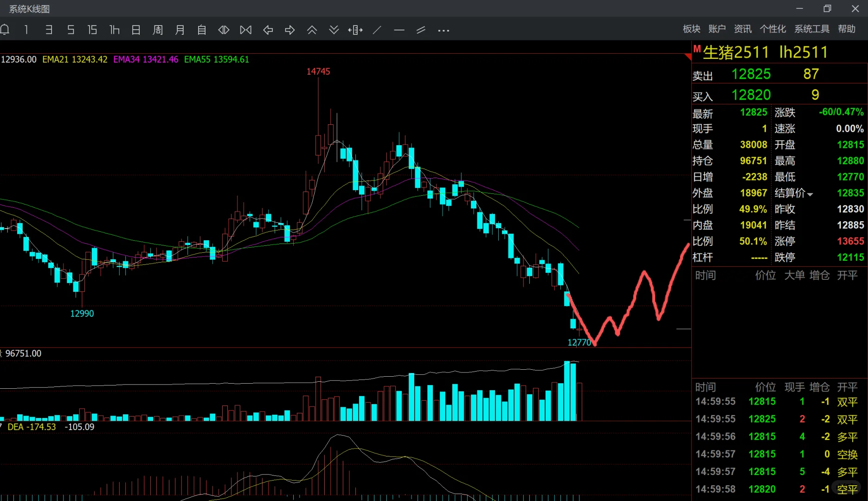Open the 个性化 menu

pos(772,29)
